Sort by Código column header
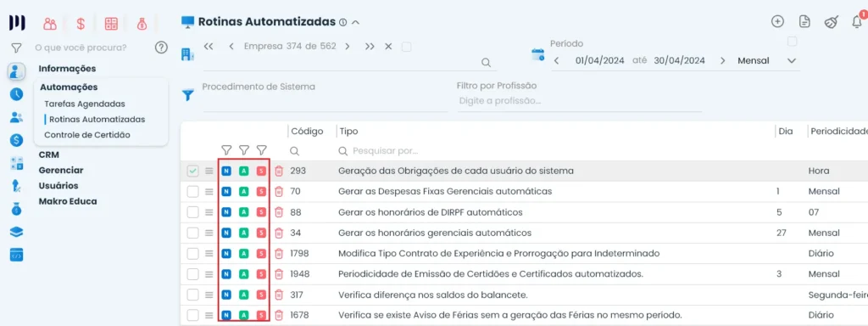This screenshot has height=326, width=868. point(307,132)
